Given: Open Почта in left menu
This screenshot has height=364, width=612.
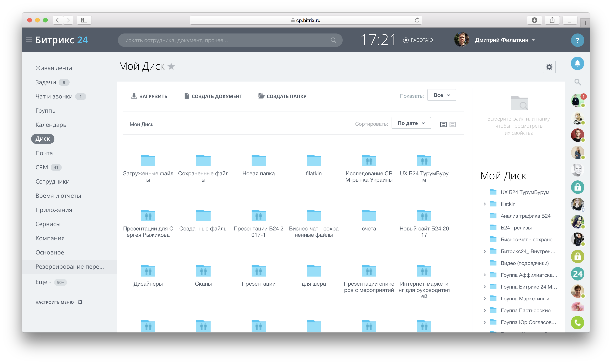Looking at the screenshot, I should click(x=44, y=153).
